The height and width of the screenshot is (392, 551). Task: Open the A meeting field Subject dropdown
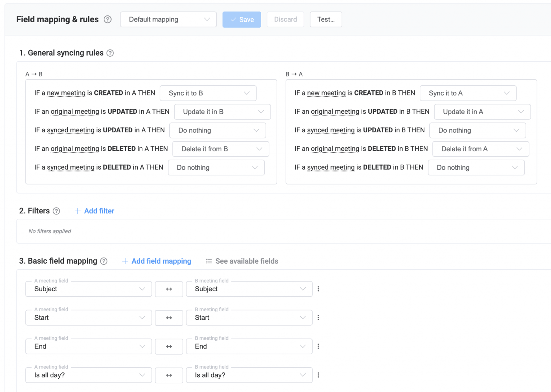[x=88, y=289]
